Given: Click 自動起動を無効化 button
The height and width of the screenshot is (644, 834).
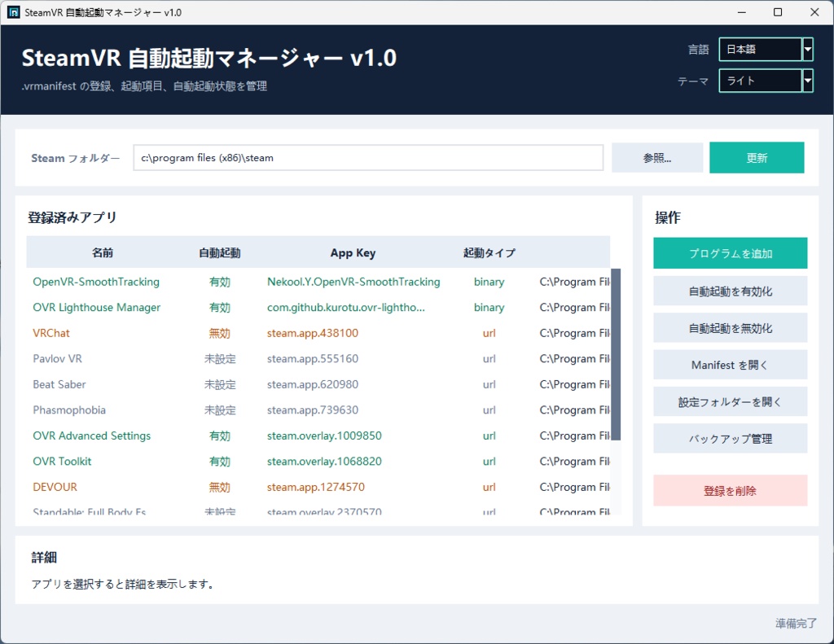Looking at the screenshot, I should tap(731, 328).
